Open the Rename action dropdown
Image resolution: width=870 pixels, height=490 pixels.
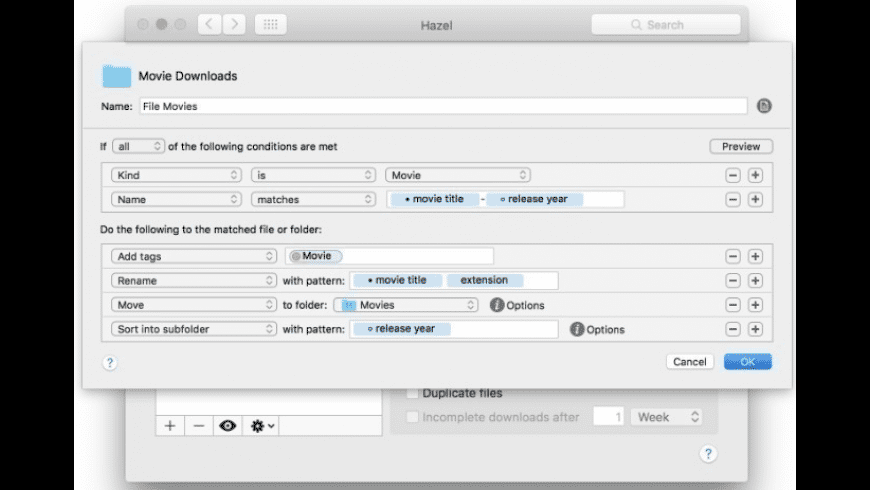point(193,281)
